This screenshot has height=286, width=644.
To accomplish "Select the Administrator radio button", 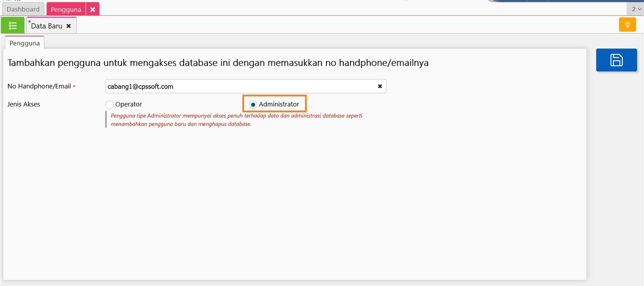I will [253, 104].
